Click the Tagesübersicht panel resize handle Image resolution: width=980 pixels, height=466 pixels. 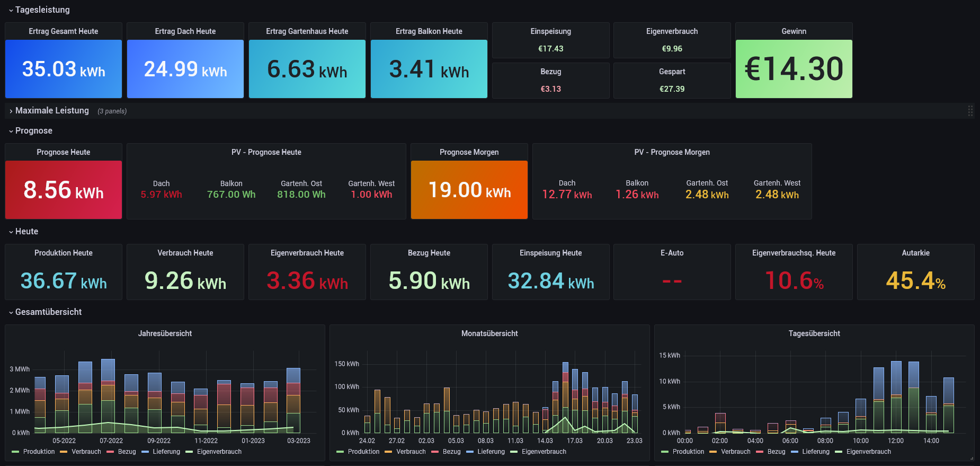[972, 458]
